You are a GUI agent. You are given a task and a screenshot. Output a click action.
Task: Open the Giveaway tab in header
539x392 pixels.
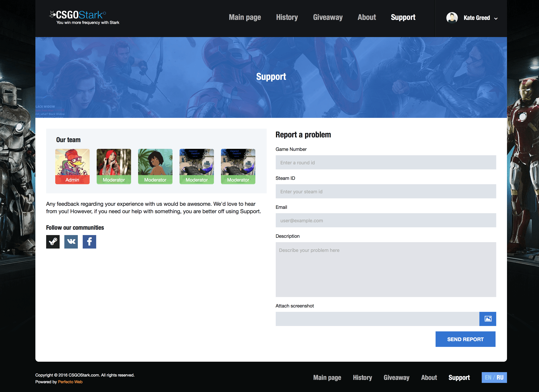tap(328, 17)
